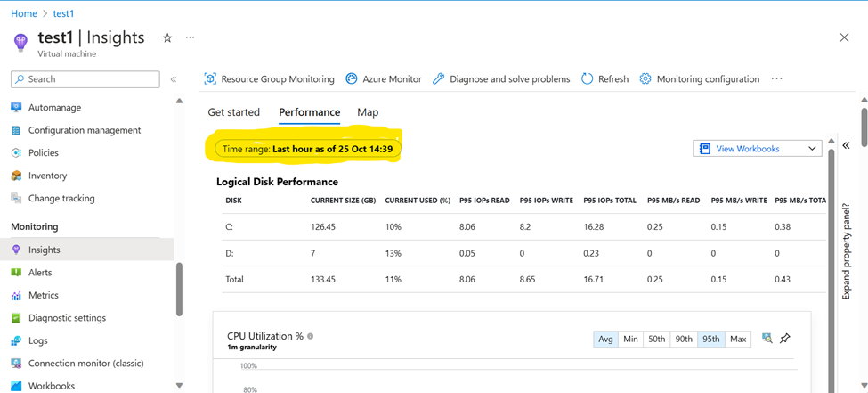Image resolution: width=868 pixels, height=393 pixels.
Task: Go to the Home breadcrumb
Action: point(24,13)
